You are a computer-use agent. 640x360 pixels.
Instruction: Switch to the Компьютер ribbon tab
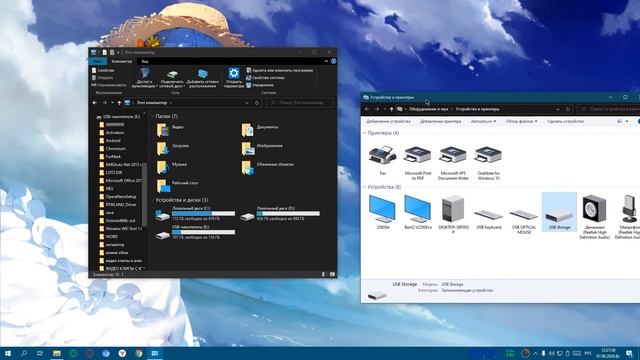pos(122,61)
